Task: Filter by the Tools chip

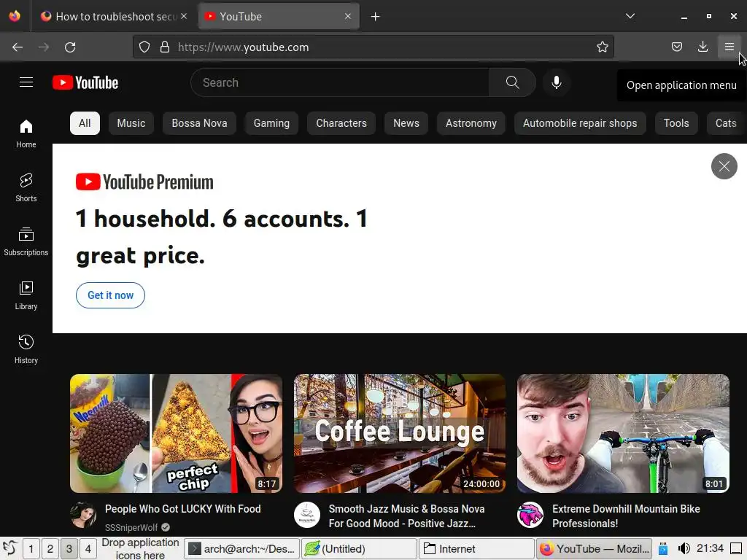Action: 676,123
